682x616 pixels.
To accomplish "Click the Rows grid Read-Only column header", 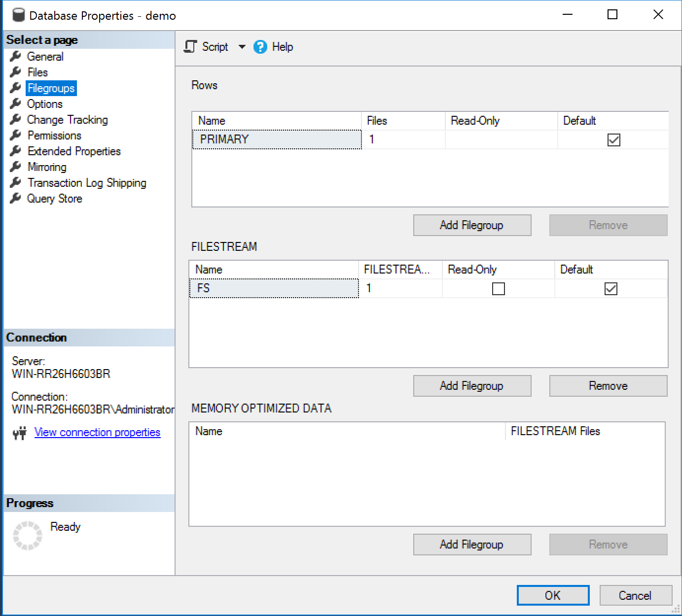I will [502, 121].
